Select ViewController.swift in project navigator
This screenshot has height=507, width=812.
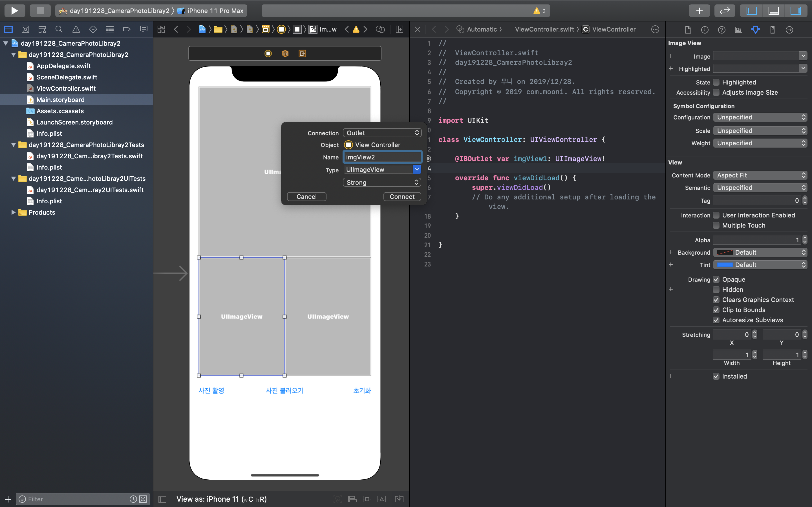pyautogui.click(x=66, y=88)
